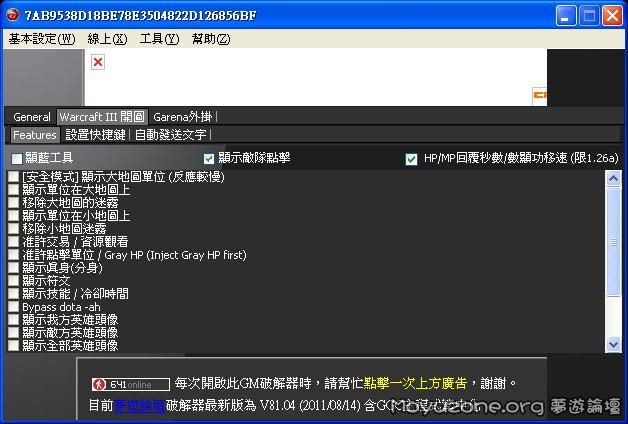
Task: Click the white advertisement banner area
Action: tap(316, 77)
